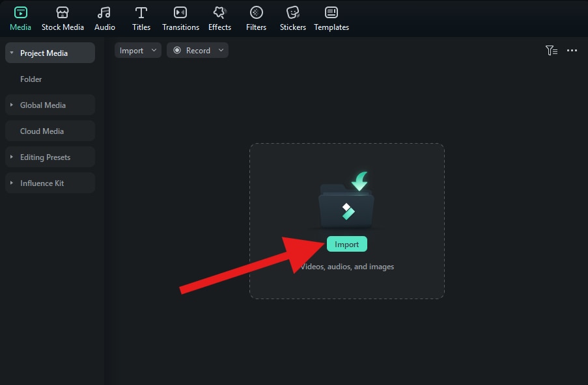This screenshot has width=588, height=385.
Task: Select the Project Media label
Action: pyautogui.click(x=44, y=53)
